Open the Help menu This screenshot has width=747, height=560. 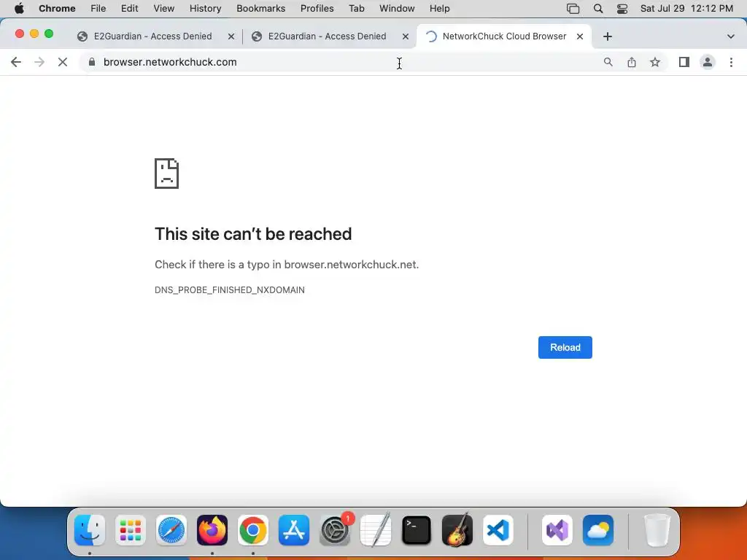tap(439, 9)
